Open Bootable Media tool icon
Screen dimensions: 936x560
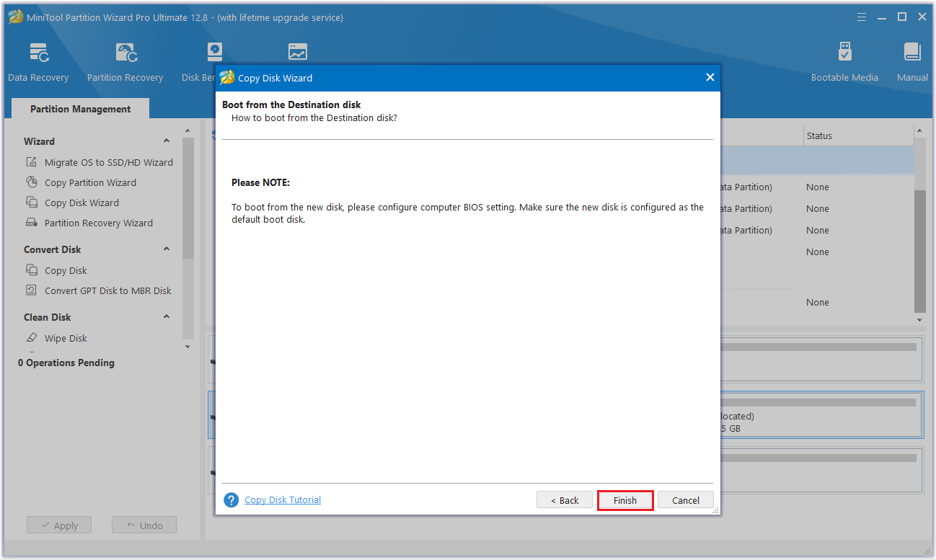tap(844, 52)
